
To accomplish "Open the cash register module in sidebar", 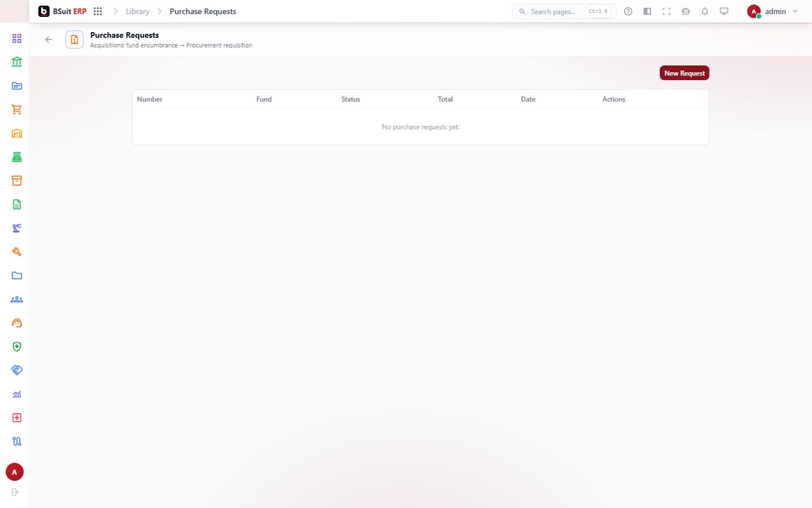I will click(x=17, y=157).
